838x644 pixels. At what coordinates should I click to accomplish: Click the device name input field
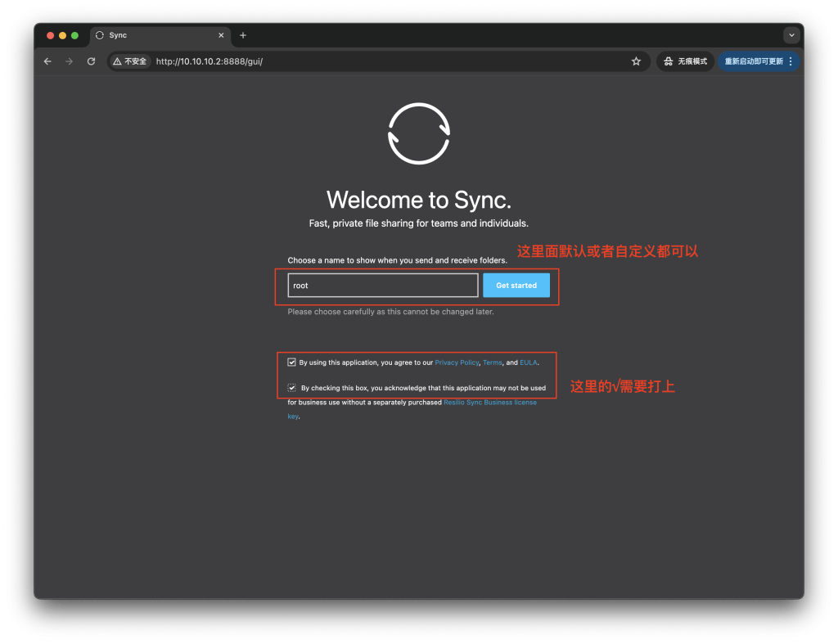pos(383,286)
